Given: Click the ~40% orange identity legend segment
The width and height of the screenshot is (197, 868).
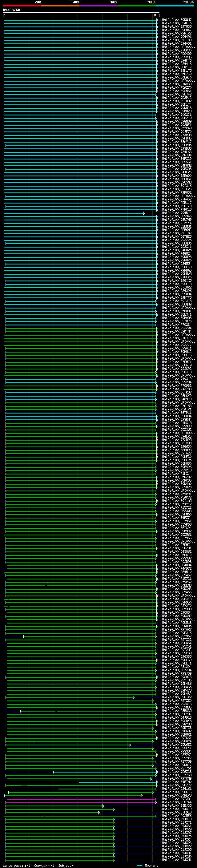Looking at the screenshot, I should point(60,6).
